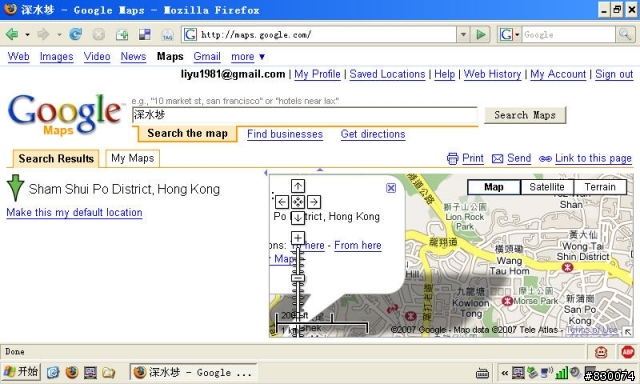Click the Adblock Plus status bar icon
Image resolution: width=640 pixels, height=384 pixels.
point(628,352)
